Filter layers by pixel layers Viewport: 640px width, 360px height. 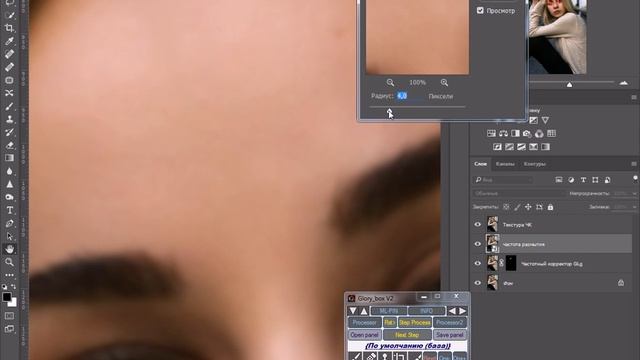point(559,180)
